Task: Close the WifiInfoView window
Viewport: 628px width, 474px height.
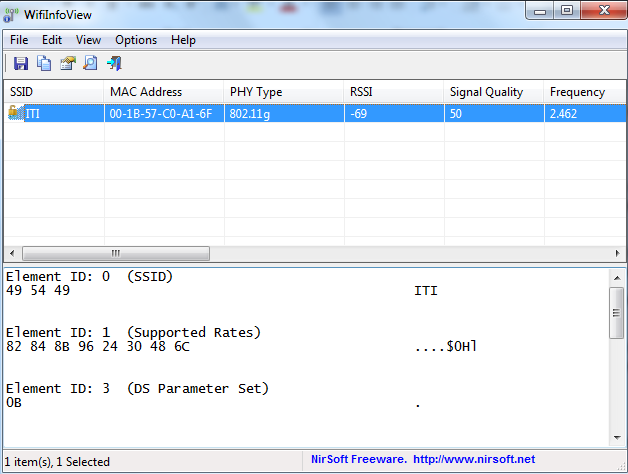Action: pos(604,11)
